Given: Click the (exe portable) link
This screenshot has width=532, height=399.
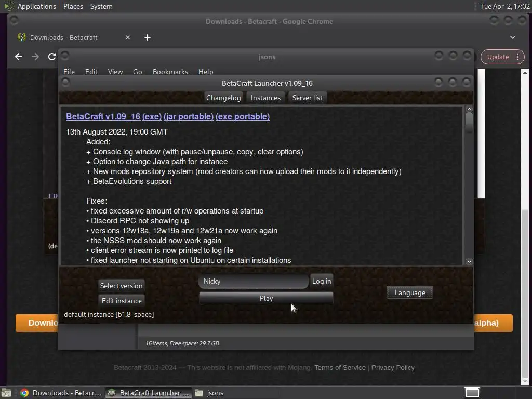Looking at the screenshot, I should click(243, 116).
